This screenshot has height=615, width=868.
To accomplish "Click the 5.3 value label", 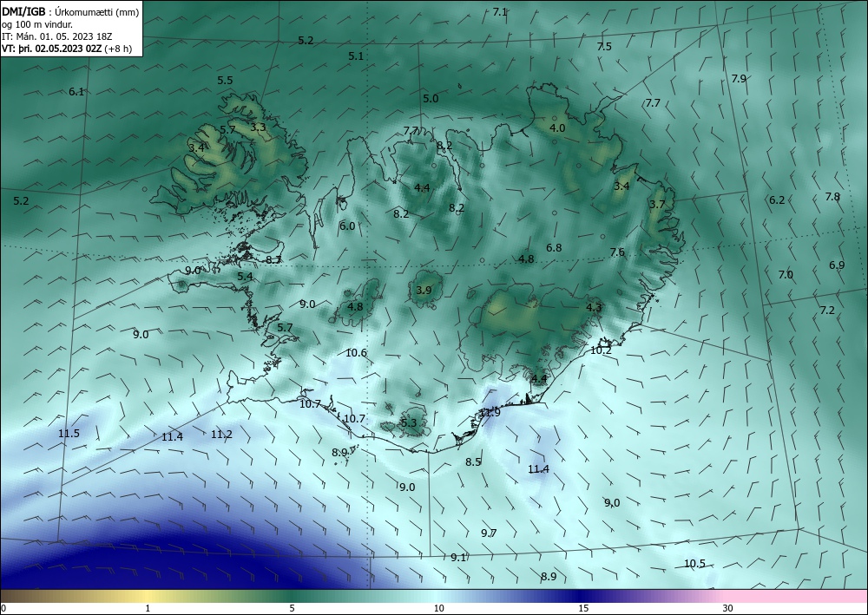I will 409,423.
